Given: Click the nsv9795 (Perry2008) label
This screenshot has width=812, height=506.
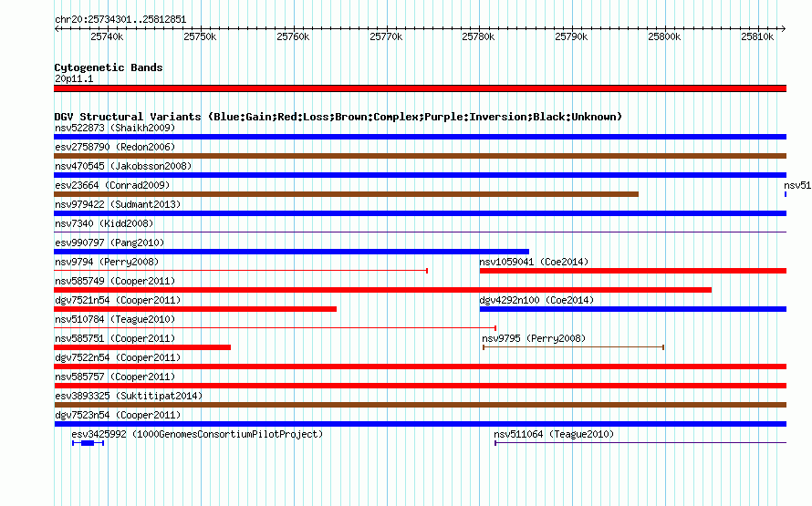Looking at the screenshot, I should 534,338.
